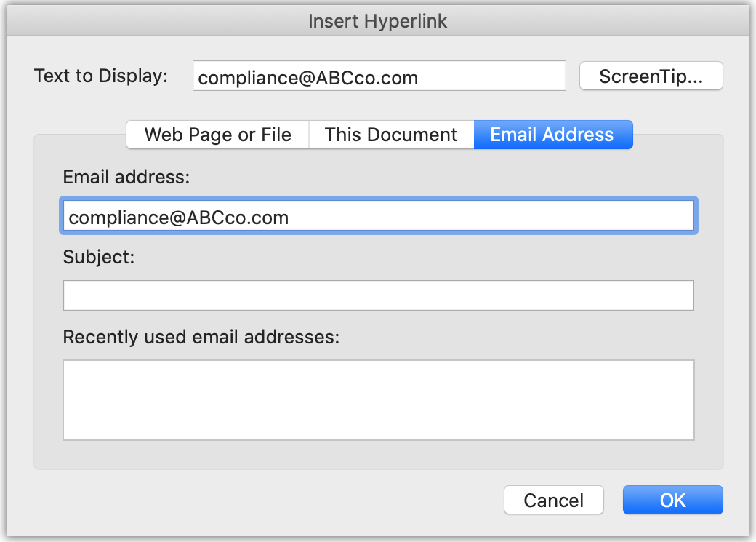
Task: Confirm the hyperlink with OK
Action: [672, 500]
